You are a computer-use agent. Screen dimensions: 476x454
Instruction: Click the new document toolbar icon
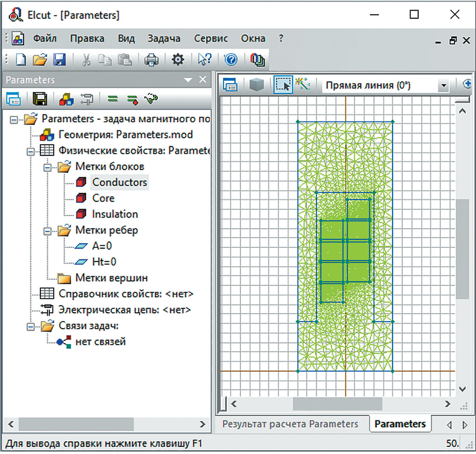click(21, 60)
